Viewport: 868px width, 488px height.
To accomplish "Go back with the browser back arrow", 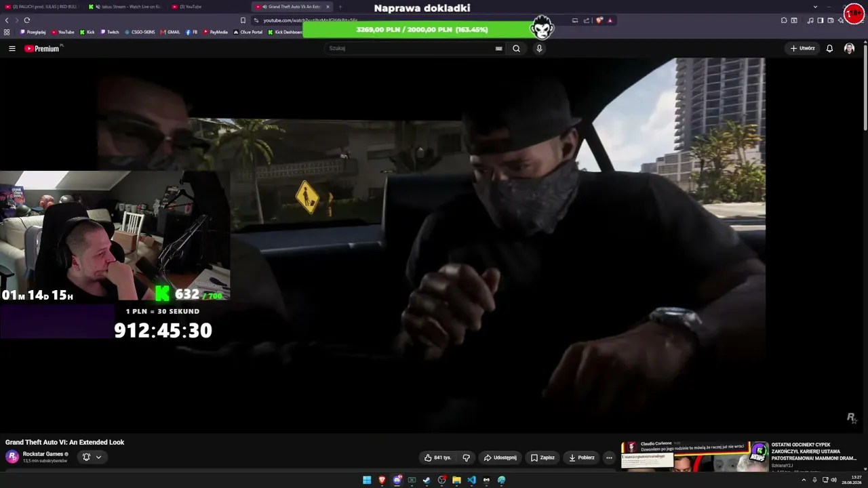I will (7, 20).
